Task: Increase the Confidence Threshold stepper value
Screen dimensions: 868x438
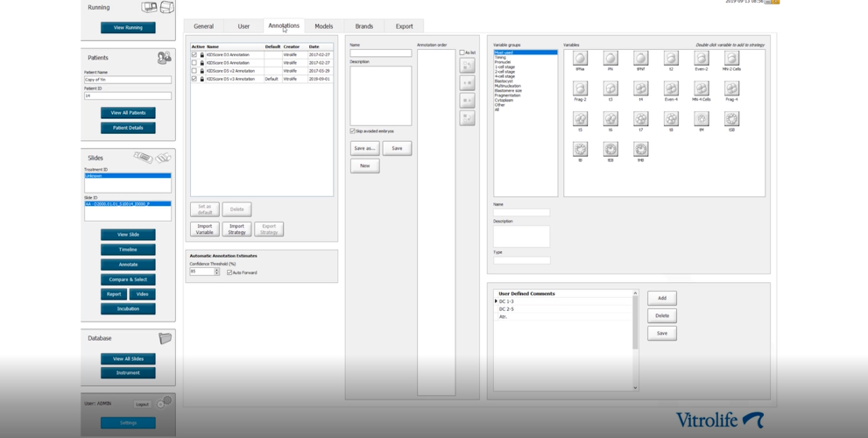Action: pyautogui.click(x=217, y=270)
